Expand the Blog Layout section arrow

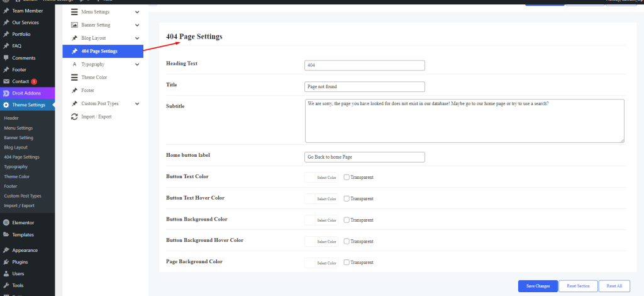137,38
